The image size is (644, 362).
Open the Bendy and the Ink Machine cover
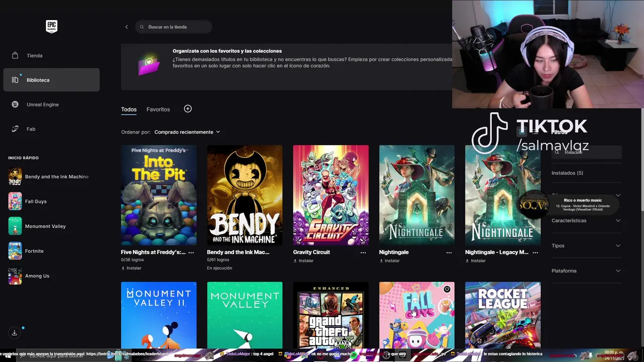click(x=245, y=195)
